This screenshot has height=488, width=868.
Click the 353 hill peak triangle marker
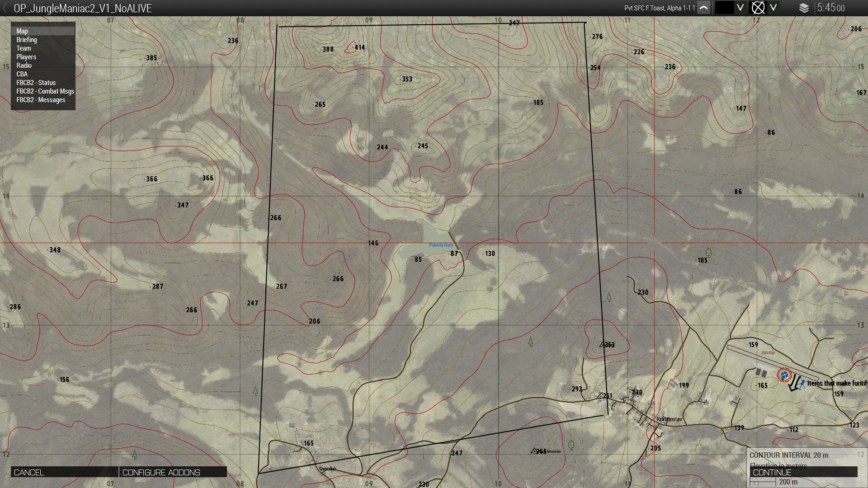point(603,344)
